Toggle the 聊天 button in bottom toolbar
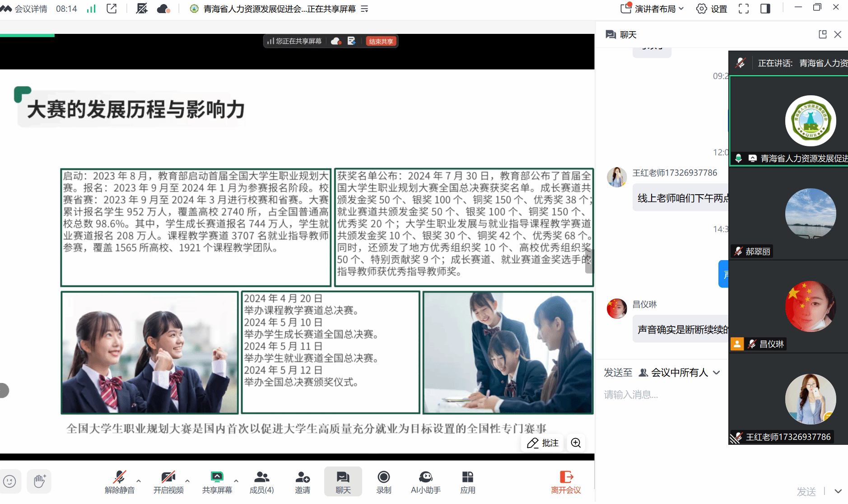Screen dimensions: 848x504 coord(343,482)
